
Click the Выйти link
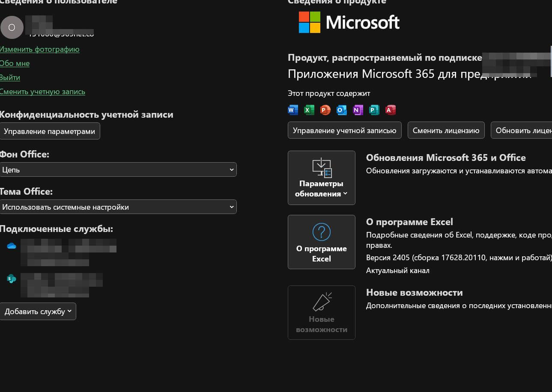tap(10, 77)
